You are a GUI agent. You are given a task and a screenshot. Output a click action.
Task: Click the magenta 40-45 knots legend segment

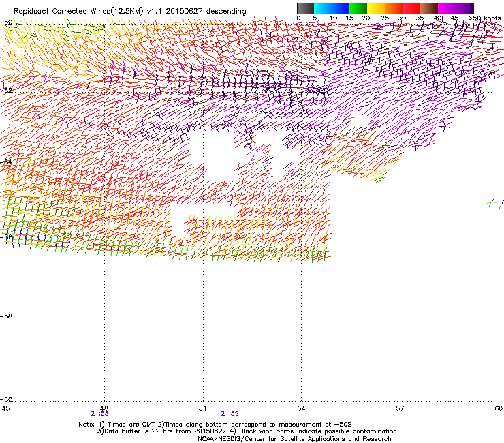pyautogui.click(x=447, y=8)
